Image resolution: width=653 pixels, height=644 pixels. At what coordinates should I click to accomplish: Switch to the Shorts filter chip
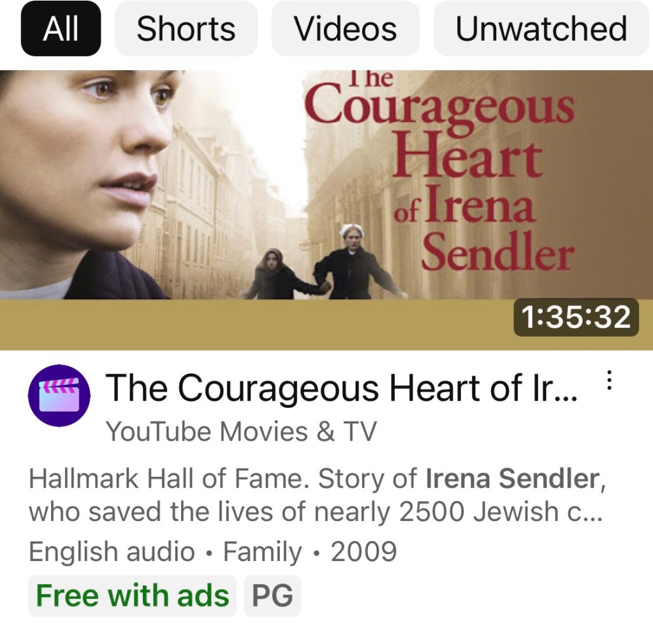[x=186, y=28]
